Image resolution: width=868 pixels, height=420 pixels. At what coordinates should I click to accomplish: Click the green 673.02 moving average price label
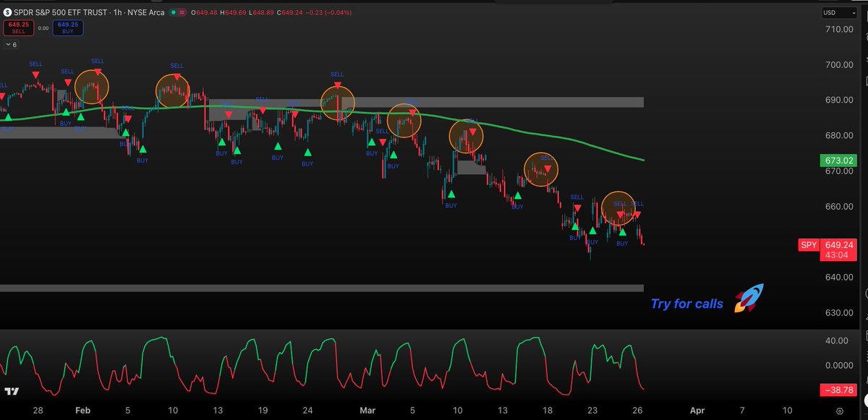click(839, 160)
